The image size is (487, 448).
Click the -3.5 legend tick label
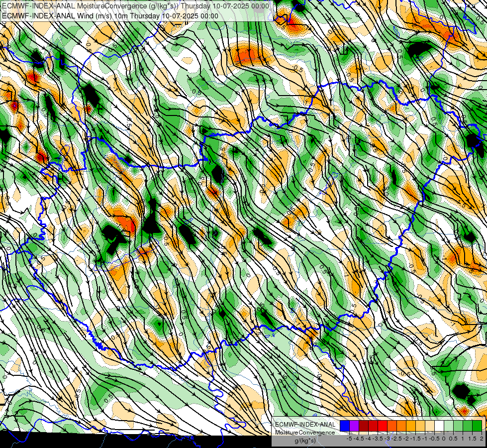tap(378, 439)
